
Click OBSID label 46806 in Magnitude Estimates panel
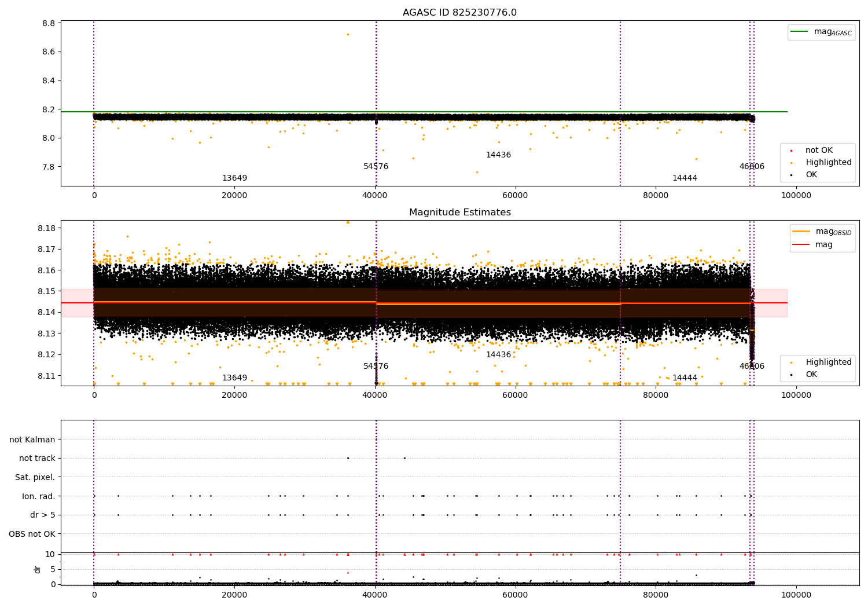pyautogui.click(x=752, y=367)
